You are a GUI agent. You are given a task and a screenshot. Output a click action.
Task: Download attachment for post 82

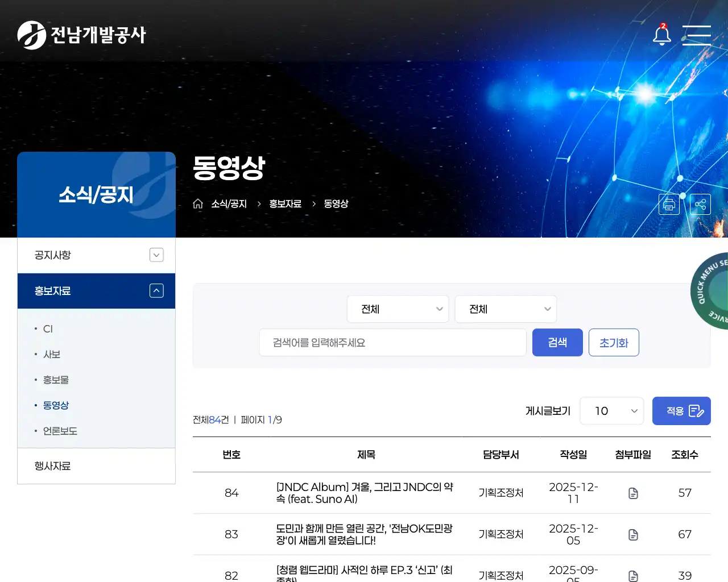633,576
